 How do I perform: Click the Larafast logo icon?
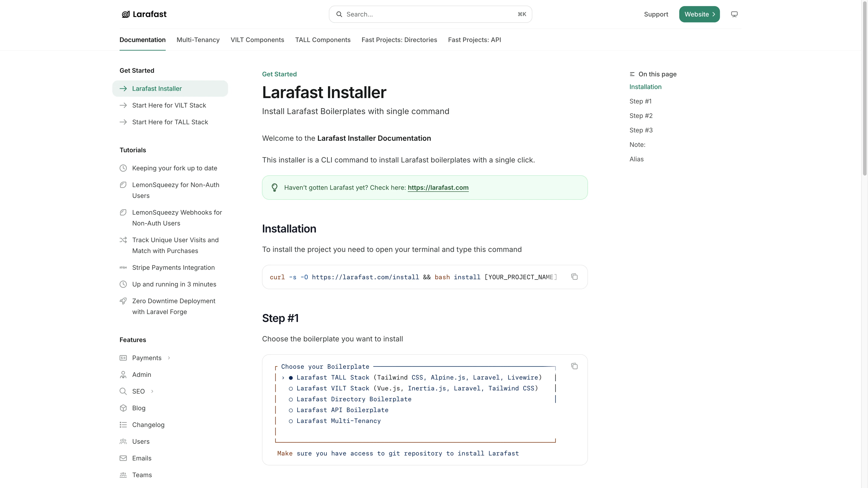click(x=126, y=14)
